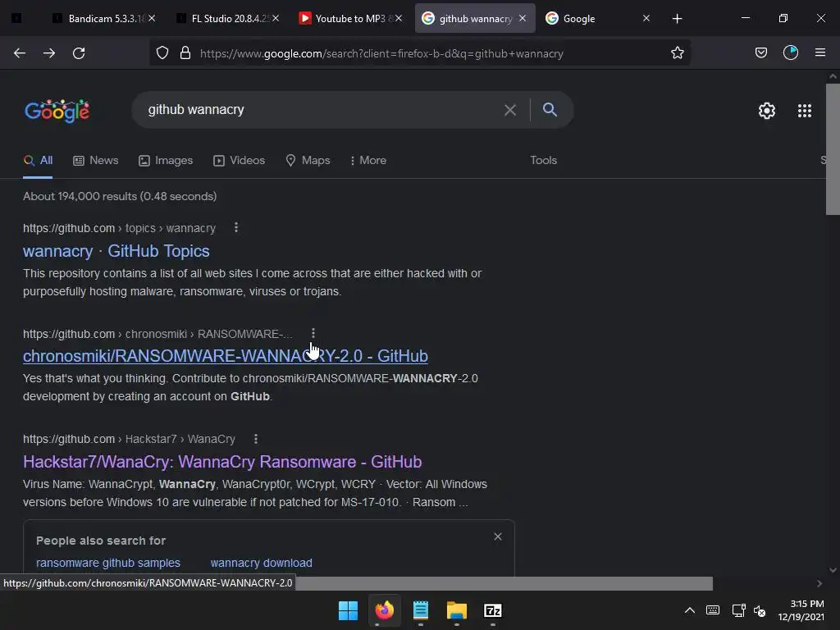This screenshot has height=630, width=840.
Task: Bookmark this page with star icon
Action: 677,53
